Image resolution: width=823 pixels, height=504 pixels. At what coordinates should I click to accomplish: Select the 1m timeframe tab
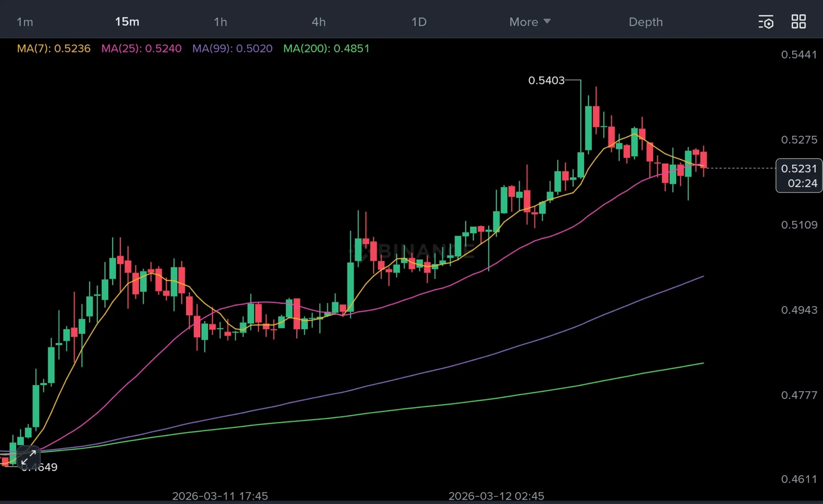pos(25,22)
